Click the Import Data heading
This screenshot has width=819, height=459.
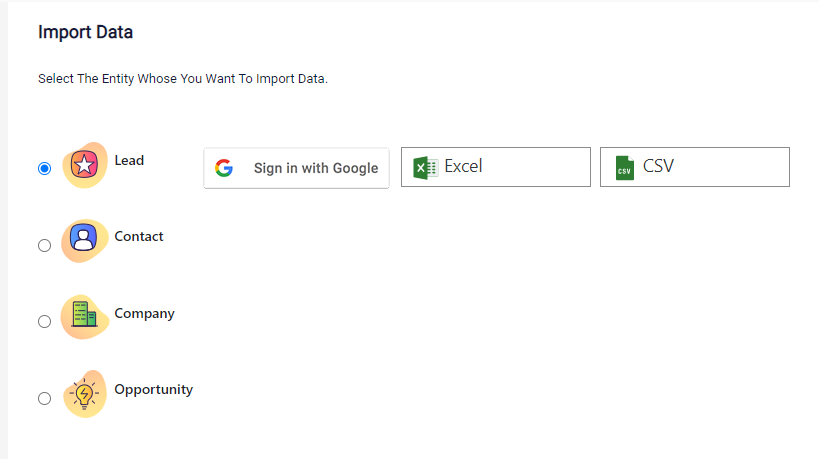(x=86, y=32)
